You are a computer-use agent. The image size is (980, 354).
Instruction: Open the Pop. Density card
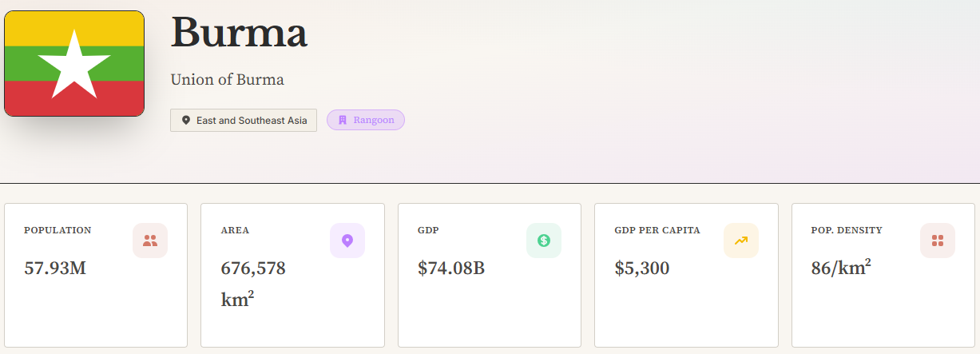point(883,275)
